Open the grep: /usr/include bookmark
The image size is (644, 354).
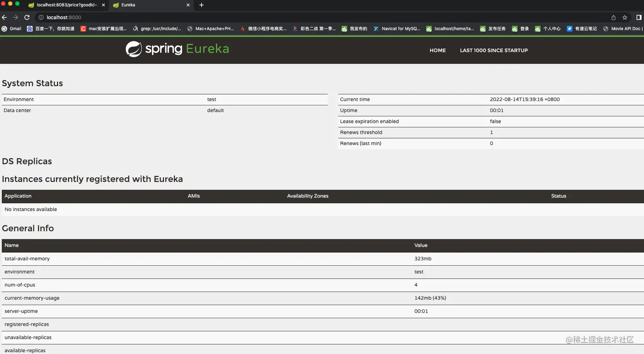point(157,29)
